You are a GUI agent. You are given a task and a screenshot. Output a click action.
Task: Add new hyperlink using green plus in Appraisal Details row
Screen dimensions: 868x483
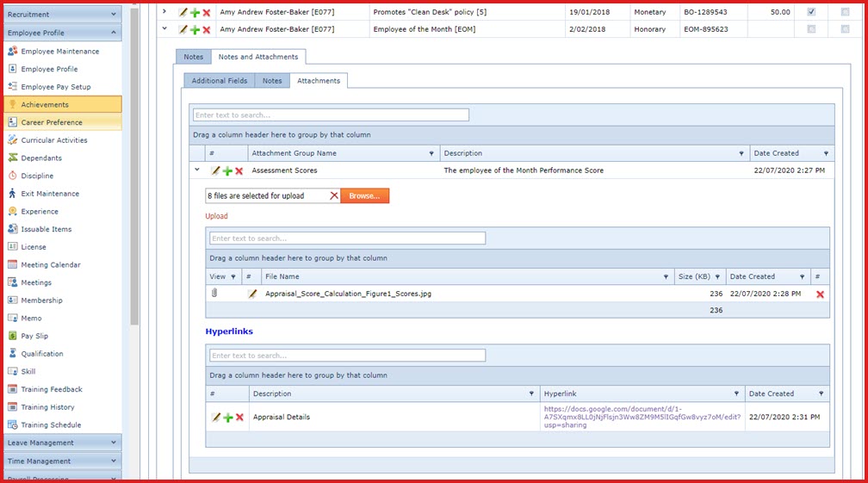tap(228, 418)
